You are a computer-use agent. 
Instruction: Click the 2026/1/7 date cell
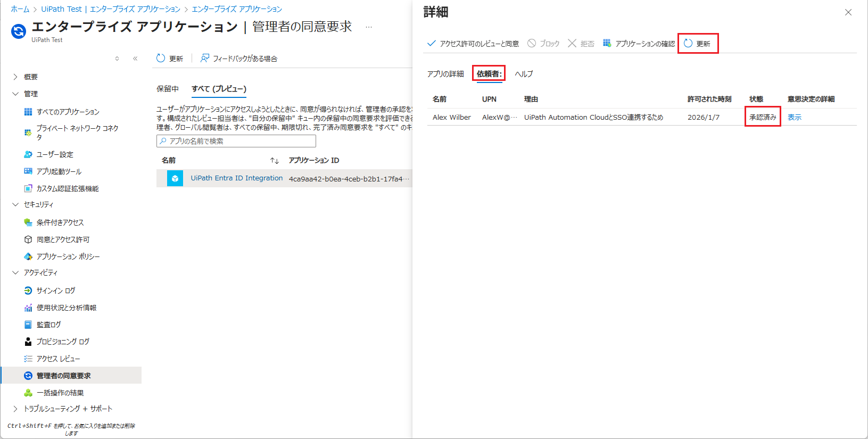coord(704,118)
